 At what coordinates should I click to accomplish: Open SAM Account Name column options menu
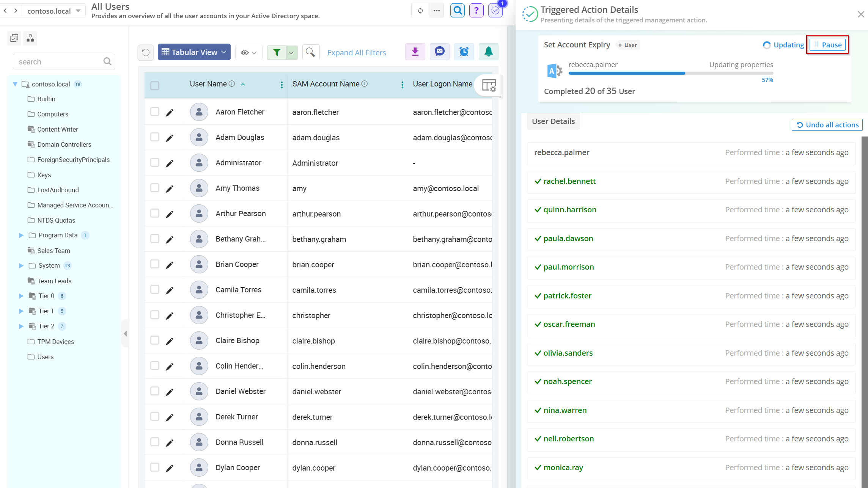(403, 85)
